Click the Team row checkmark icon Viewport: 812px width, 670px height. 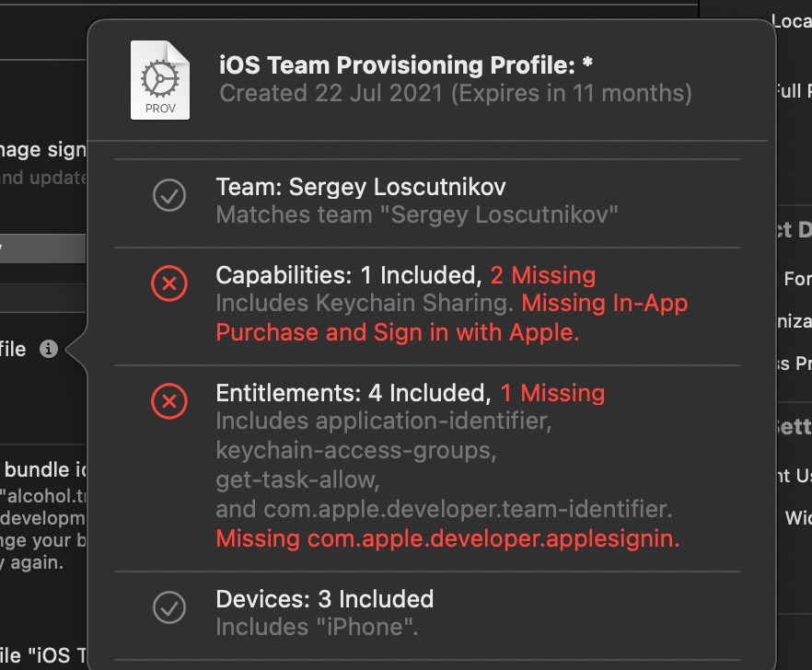click(x=169, y=195)
